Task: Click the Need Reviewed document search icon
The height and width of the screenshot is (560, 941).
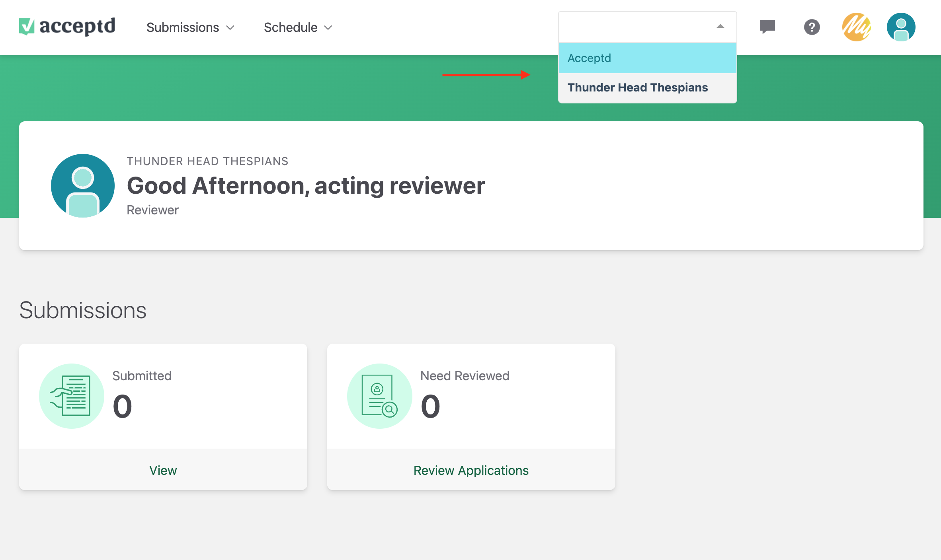Action: coord(380,396)
